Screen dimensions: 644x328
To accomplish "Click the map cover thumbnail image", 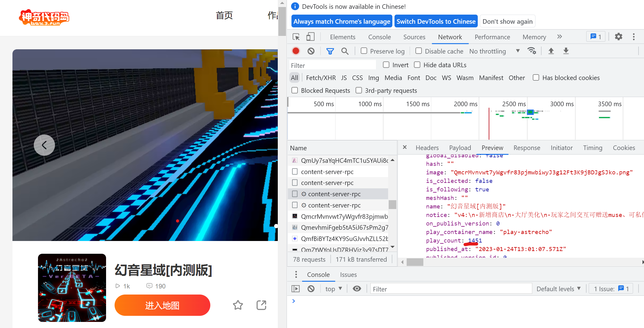I will point(72,288).
